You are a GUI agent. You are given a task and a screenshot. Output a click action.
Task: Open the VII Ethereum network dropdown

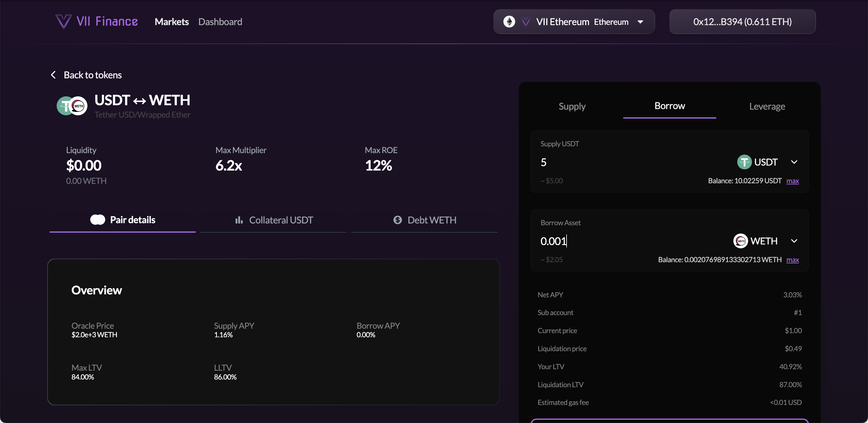(x=640, y=22)
